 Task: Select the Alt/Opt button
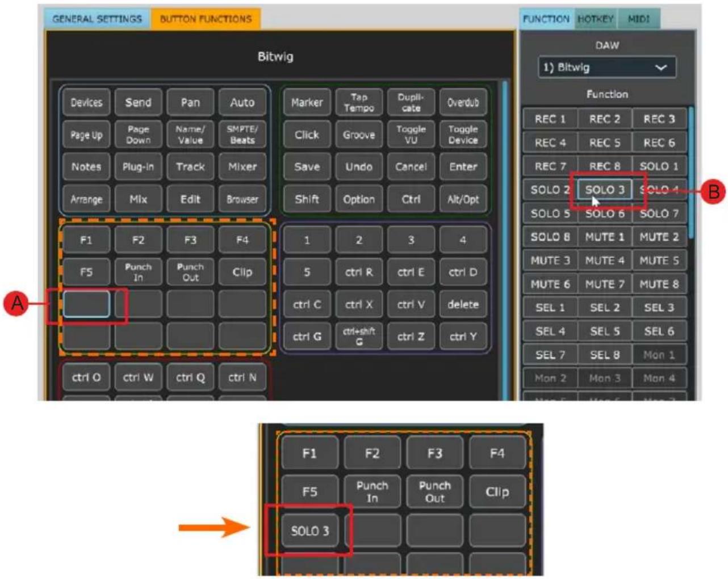(463, 199)
